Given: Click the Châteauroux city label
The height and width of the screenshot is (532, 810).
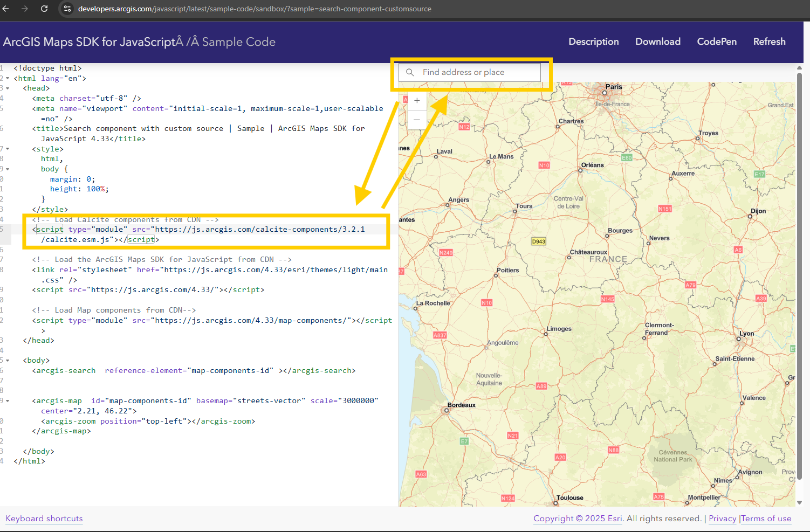Looking at the screenshot, I should click(588, 252).
